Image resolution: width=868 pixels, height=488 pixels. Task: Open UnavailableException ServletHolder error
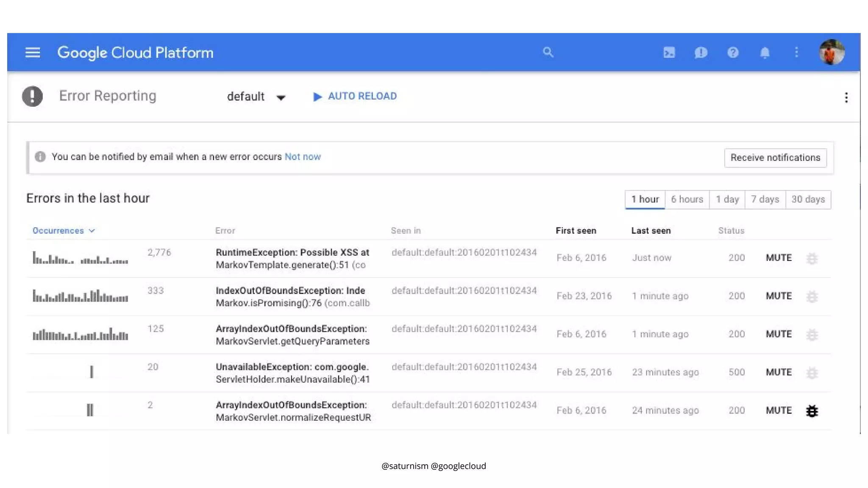click(x=292, y=373)
